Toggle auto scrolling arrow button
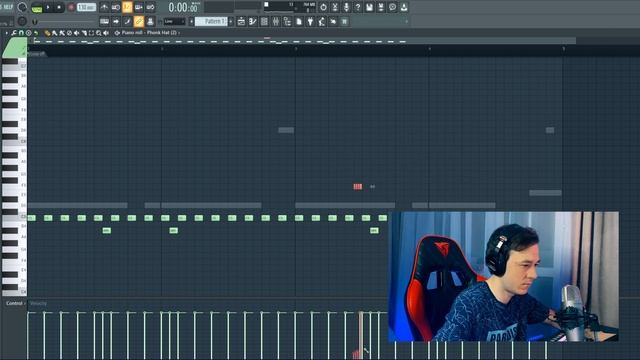Image resolution: width=640 pixels, height=360 pixels. 116,21
